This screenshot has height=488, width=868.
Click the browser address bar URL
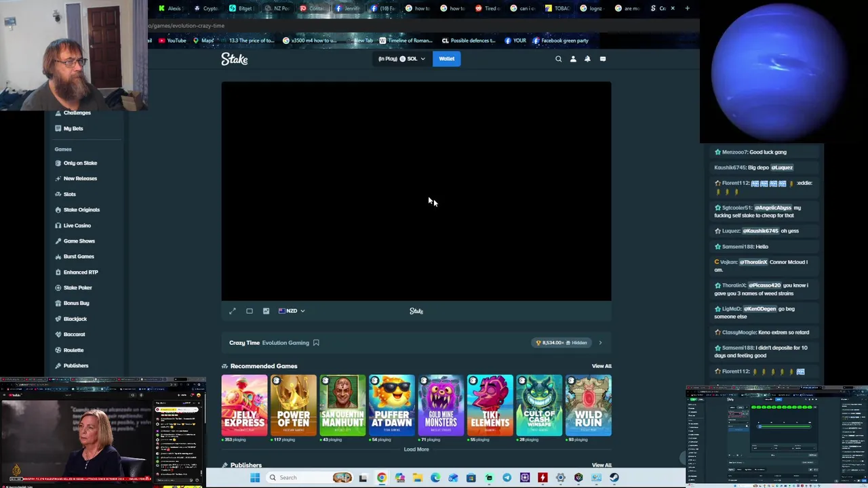[x=186, y=26]
